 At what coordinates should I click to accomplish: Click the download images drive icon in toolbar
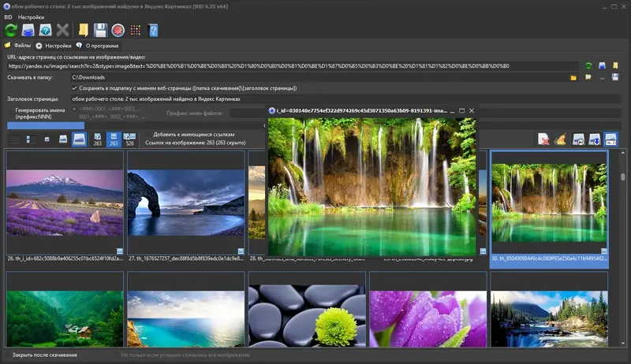28,30
